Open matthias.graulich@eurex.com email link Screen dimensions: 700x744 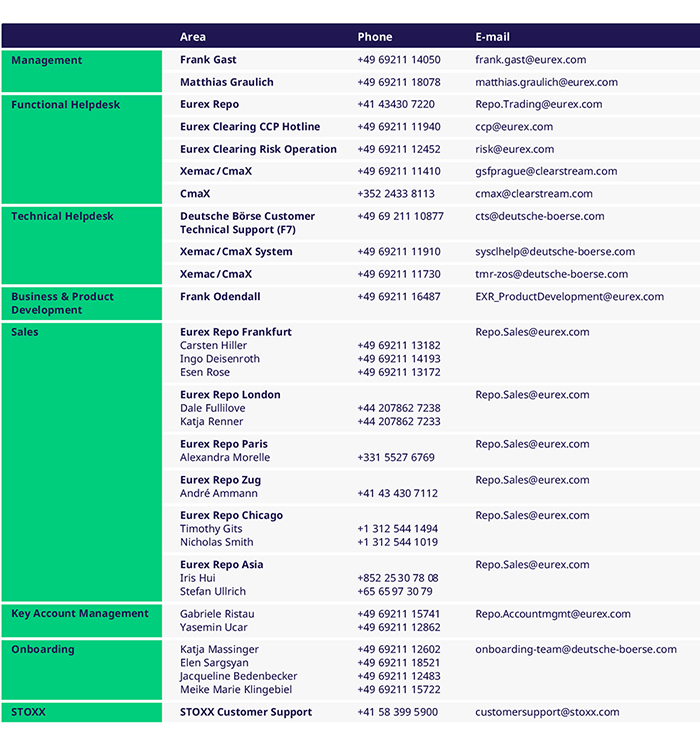coord(546,82)
